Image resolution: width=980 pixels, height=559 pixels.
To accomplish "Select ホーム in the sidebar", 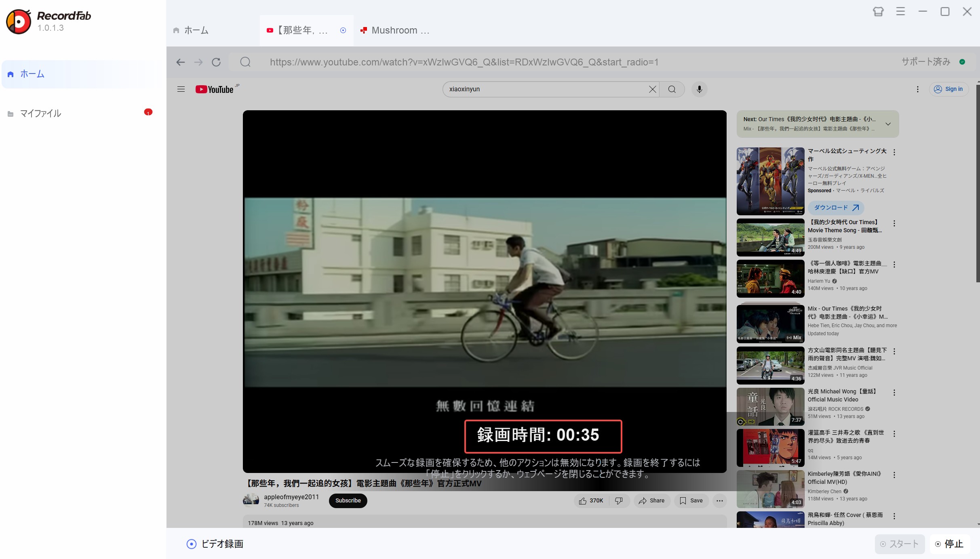I will (x=81, y=74).
